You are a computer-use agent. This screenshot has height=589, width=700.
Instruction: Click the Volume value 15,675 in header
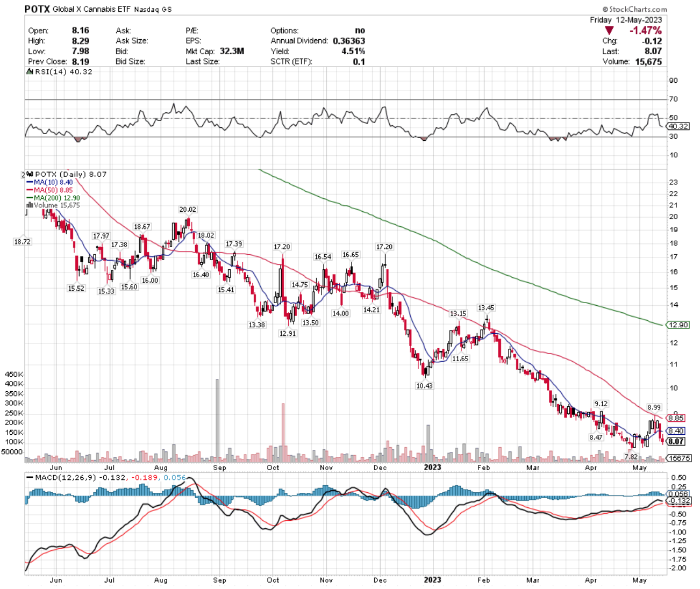tap(647, 61)
